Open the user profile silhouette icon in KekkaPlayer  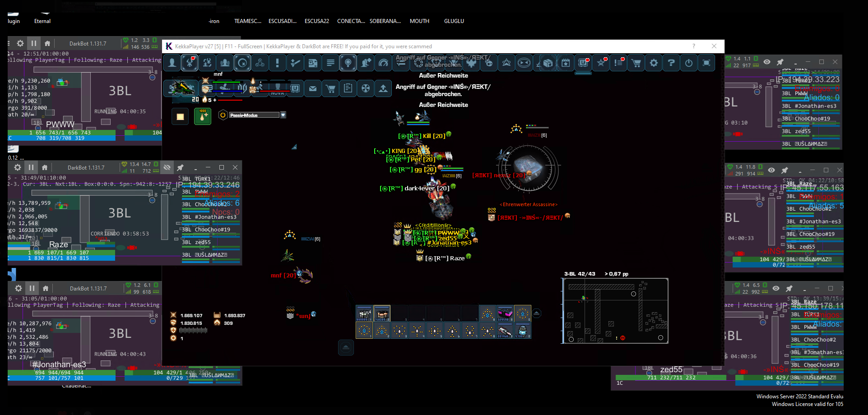click(172, 63)
